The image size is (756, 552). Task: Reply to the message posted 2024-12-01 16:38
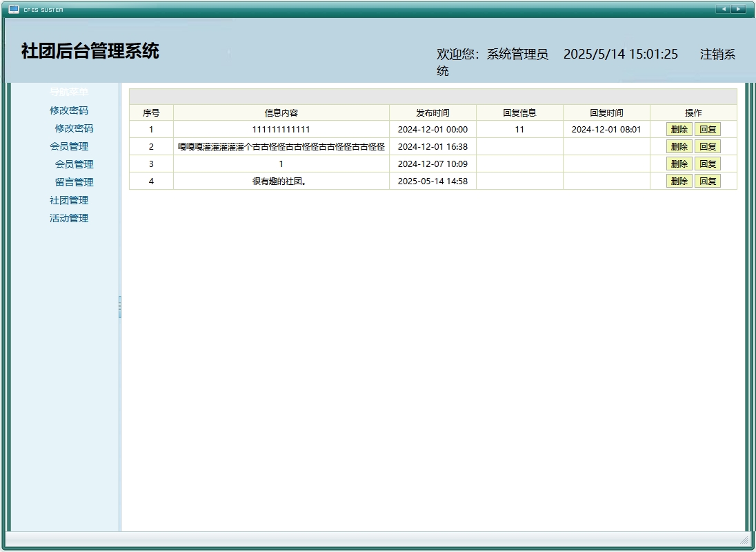point(708,146)
